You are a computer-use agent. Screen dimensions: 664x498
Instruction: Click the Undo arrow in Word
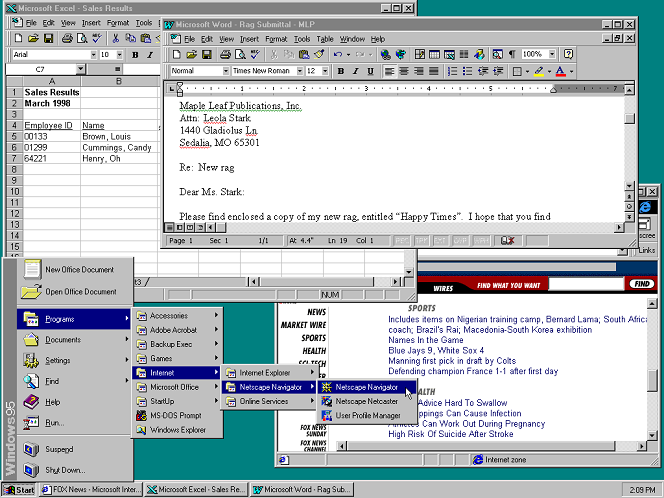click(338, 54)
